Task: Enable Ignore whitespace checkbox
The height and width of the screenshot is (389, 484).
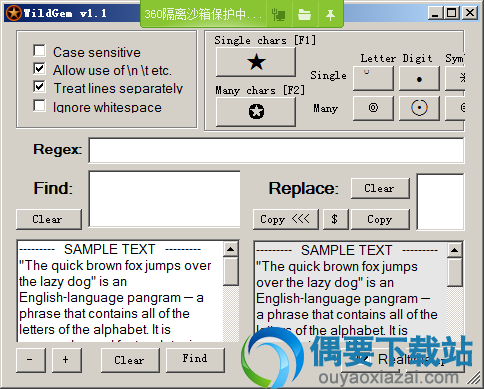Action: coord(40,105)
